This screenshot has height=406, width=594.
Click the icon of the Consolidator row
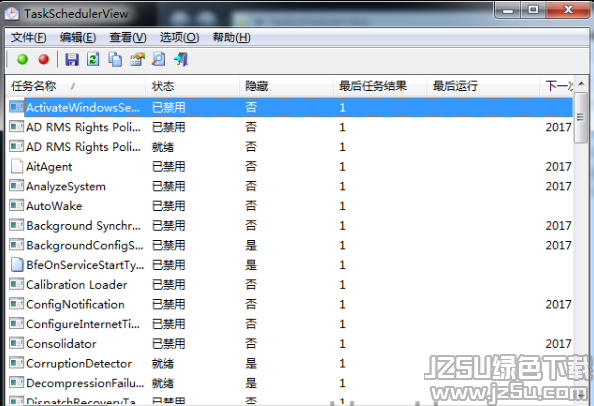tap(17, 344)
